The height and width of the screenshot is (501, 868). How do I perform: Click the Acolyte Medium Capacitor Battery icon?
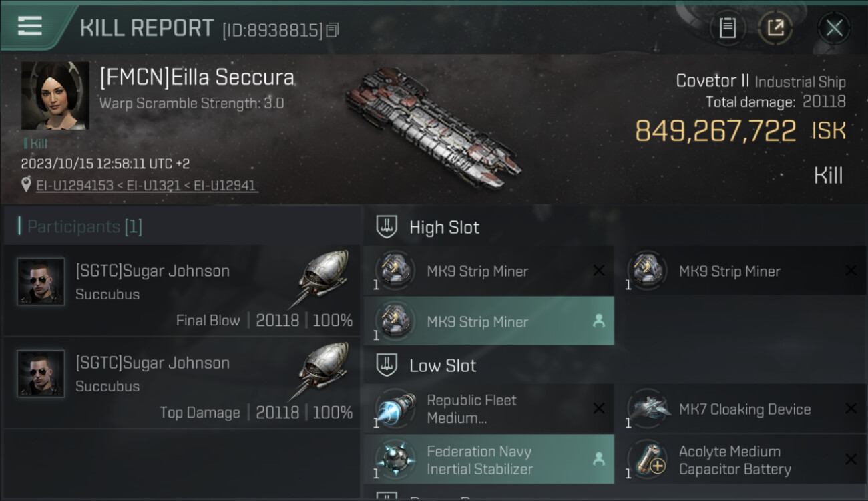coord(648,460)
